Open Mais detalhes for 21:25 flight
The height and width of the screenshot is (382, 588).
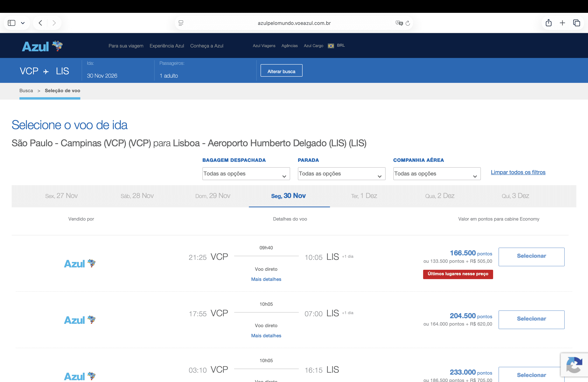tap(266, 279)
